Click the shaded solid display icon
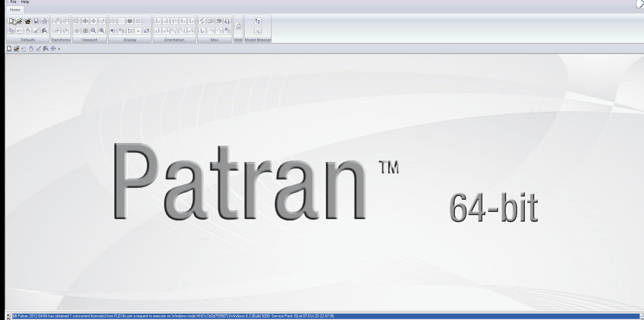644x320 pixels. pos(130,21)
